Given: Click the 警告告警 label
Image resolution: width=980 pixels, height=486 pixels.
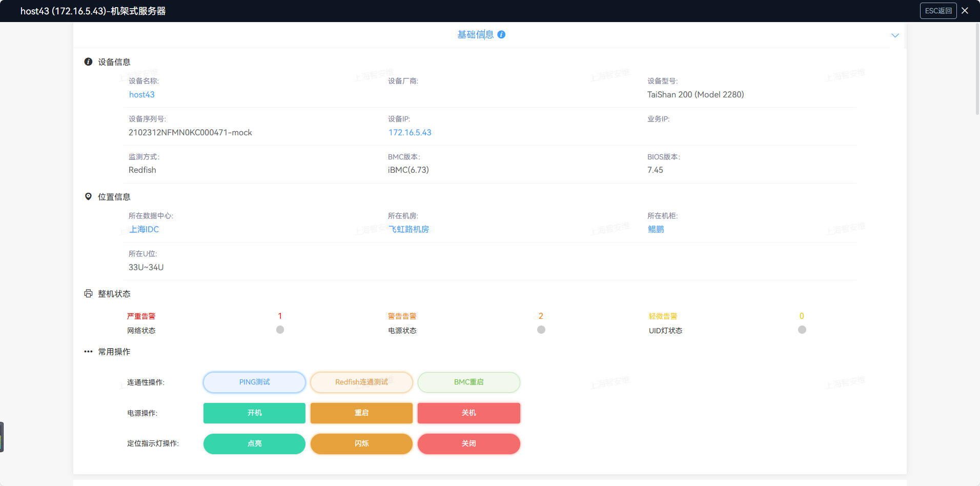Looking at the screenshot, I should 402,316.
